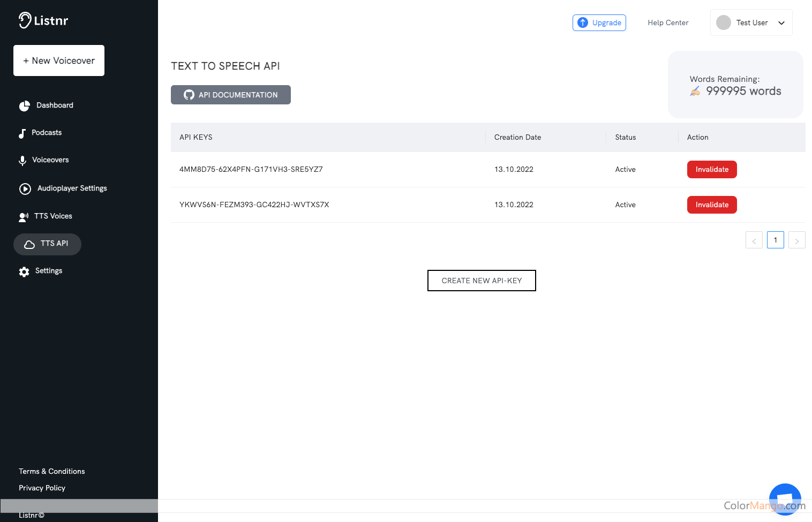This screenshot has width=812, height=522.
Task: Select the TTS API cloud icon
Action: (30, 244)
